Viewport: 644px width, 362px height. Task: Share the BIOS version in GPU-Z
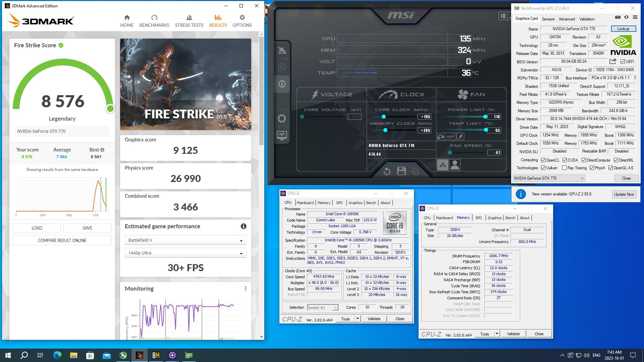pos(613,61)
